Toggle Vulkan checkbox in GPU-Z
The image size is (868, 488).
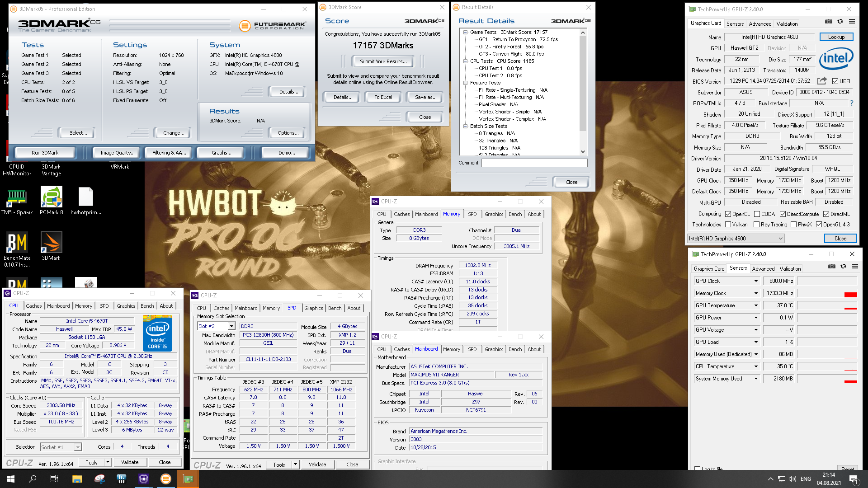(x=728, y=225)
